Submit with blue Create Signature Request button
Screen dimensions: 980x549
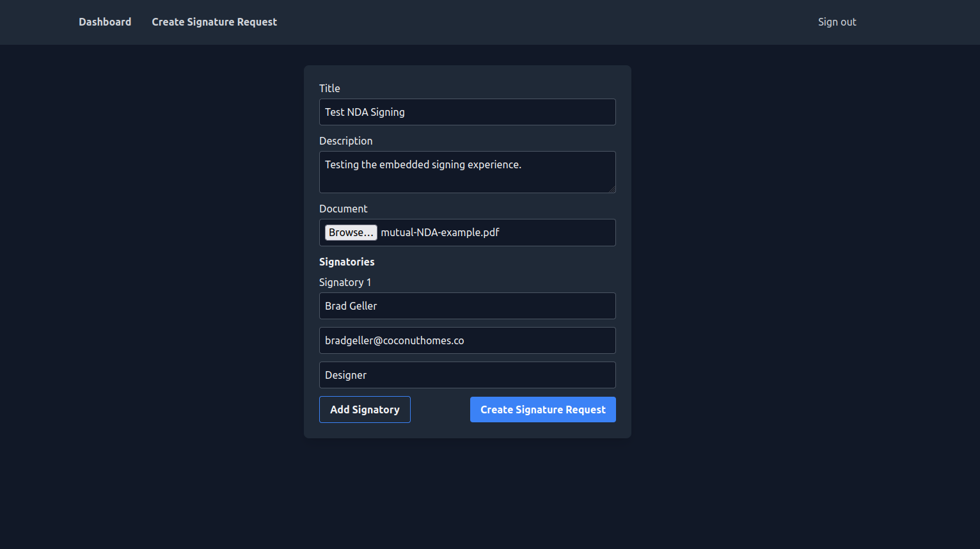coord(543,410)
